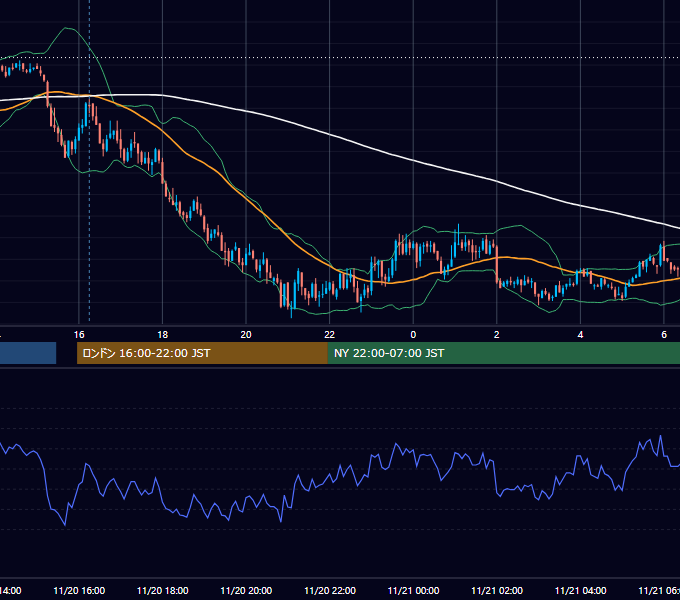
Task: Click the hour label 0 on the upper time axis
Action: pyautogui.click(x=413, y=335)
